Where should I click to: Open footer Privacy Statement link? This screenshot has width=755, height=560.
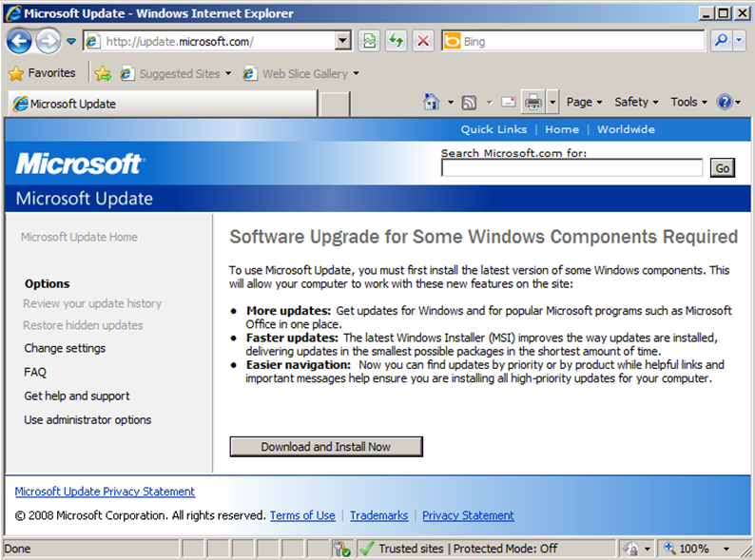468,515
